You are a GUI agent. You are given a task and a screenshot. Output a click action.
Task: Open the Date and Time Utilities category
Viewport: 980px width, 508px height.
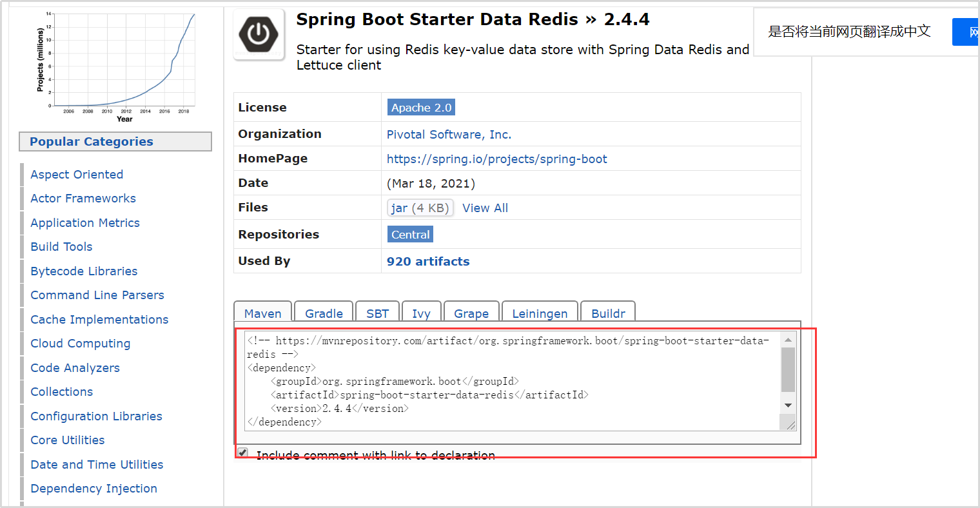point(97,464)
